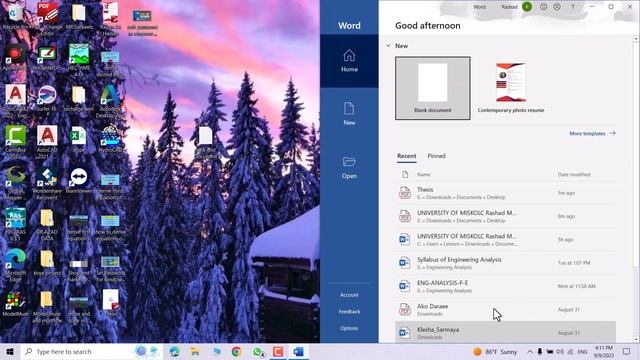Create a Blank document
The height and width of the screenshot is (360, 640).
(x=433, y=88)
